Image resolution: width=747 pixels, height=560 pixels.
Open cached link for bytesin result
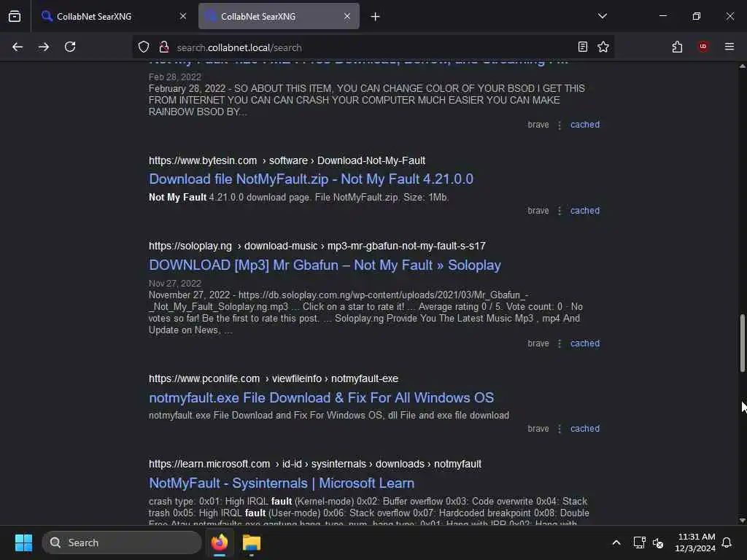click(585, 211)
